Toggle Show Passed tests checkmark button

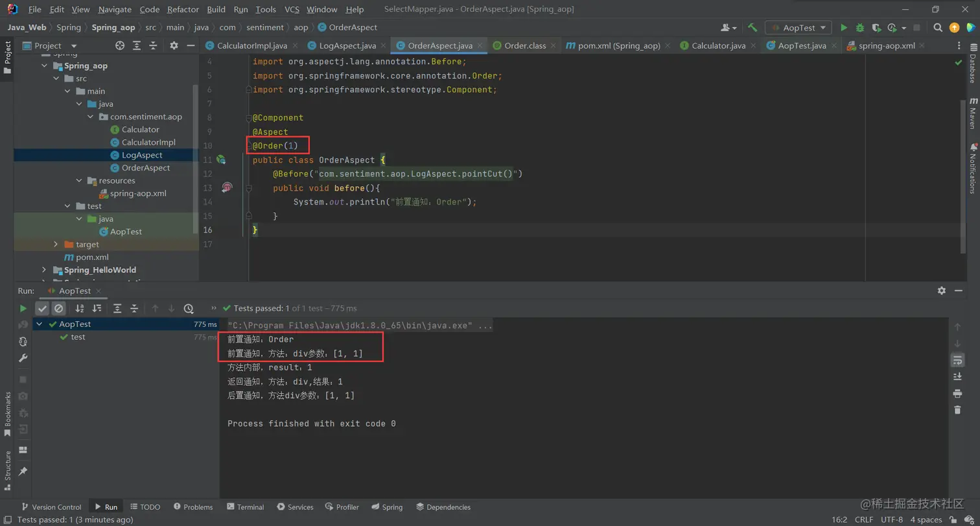coord(42,309)
